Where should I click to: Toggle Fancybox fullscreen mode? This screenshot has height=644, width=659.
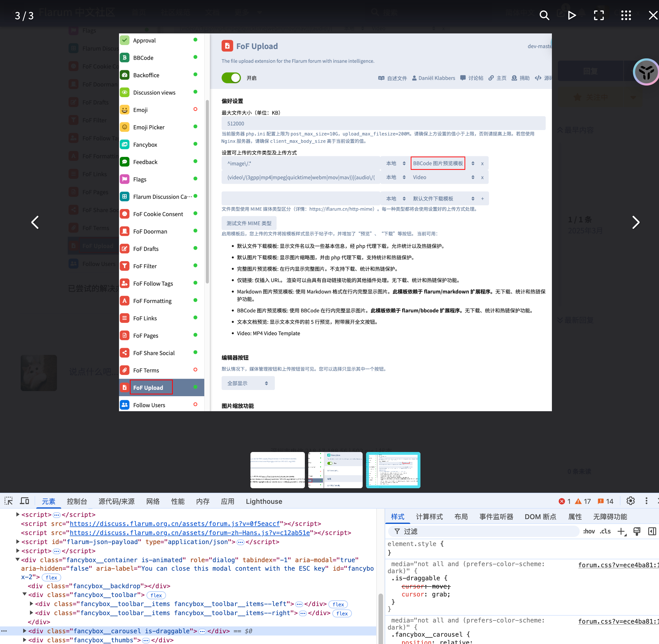click(x=599, y=15)
